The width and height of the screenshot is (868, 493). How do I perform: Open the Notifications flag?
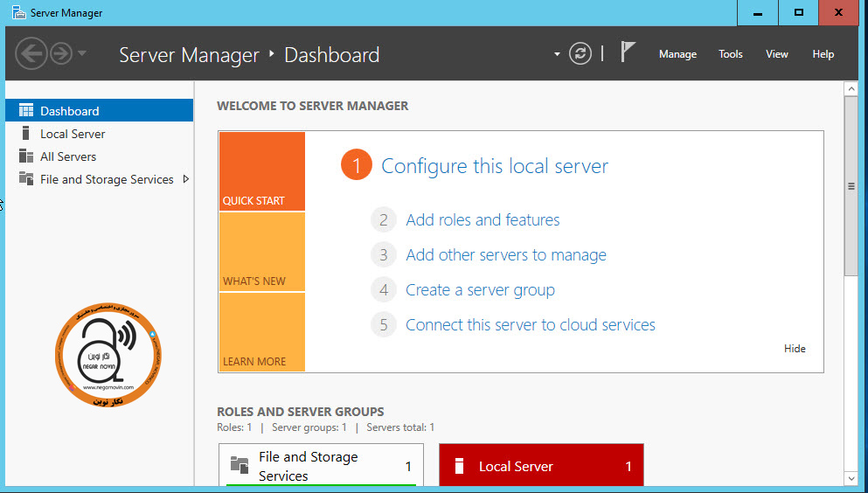click(628, 52)
